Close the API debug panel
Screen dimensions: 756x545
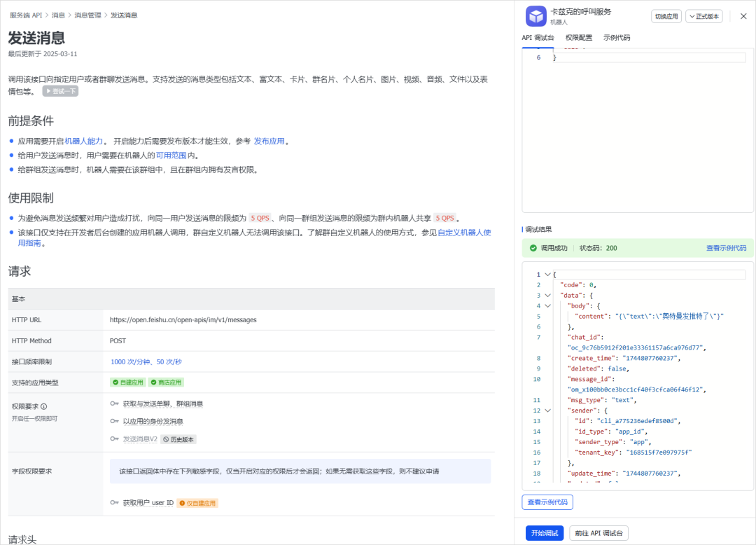click(743, 16)
